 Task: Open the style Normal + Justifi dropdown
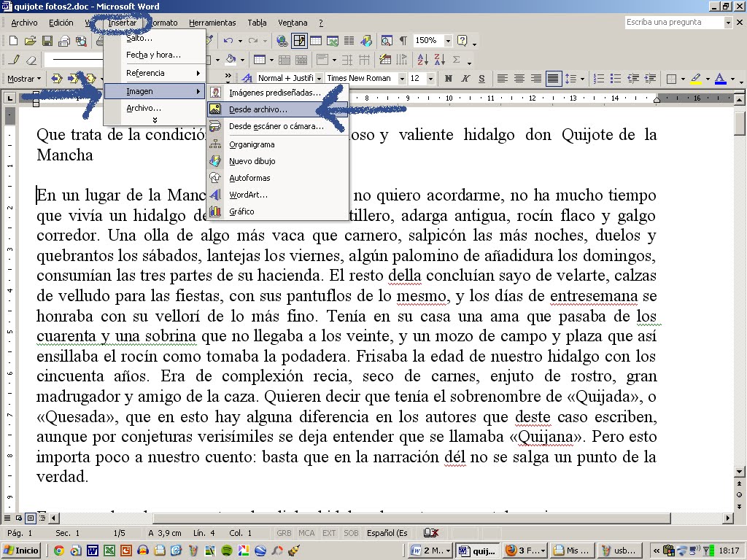pos(319,79)
